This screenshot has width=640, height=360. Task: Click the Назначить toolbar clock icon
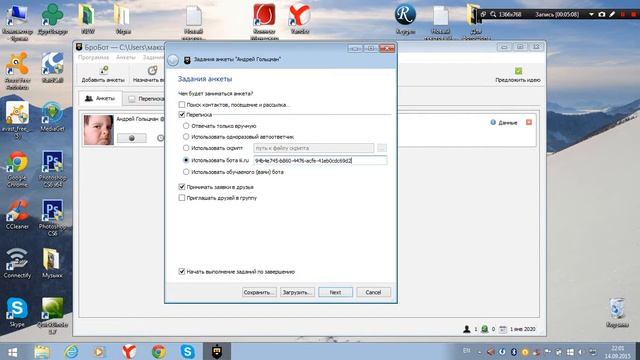tap(152, 71)
